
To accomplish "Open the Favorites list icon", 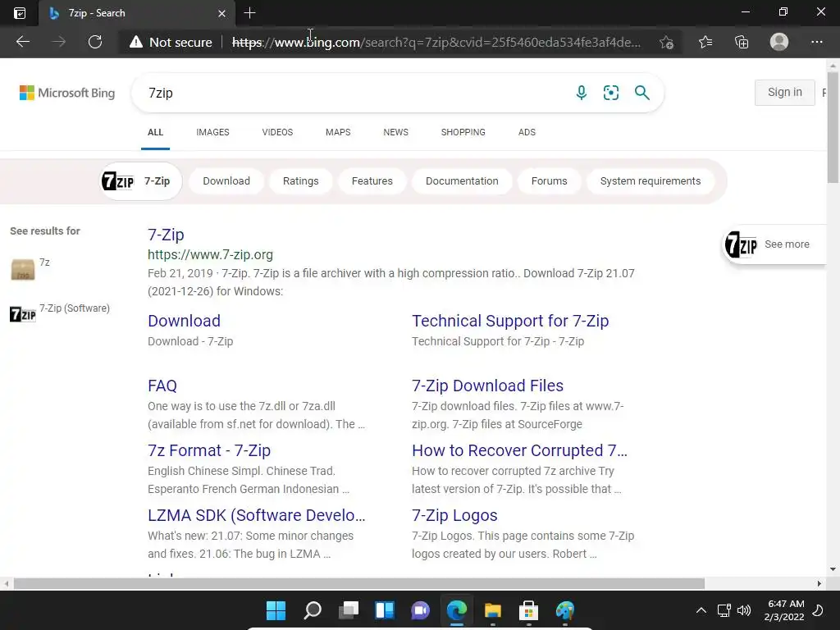I will coord(705,42).
